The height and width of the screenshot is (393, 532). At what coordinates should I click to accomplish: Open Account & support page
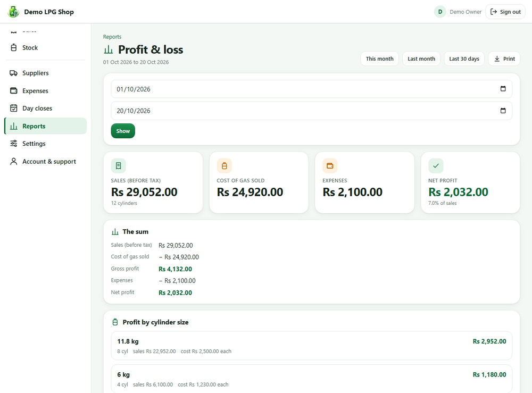(45, 162)
